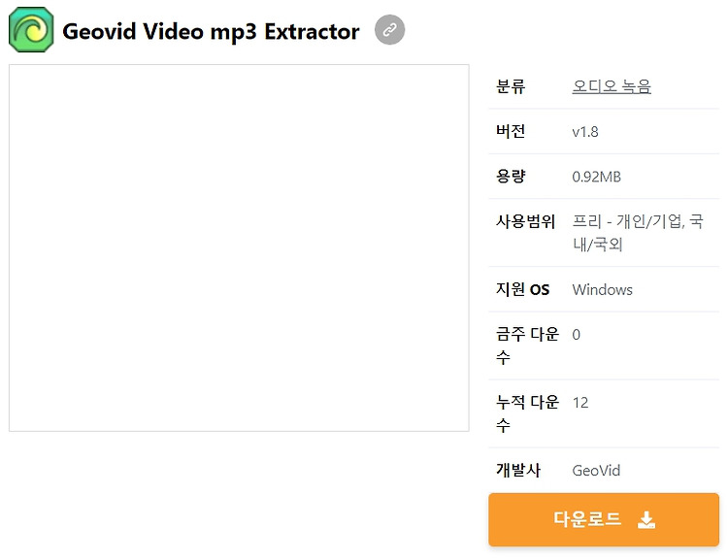728x560 pixels.
Task: Copy link using the gray chain icon
Action: point(389,30)
